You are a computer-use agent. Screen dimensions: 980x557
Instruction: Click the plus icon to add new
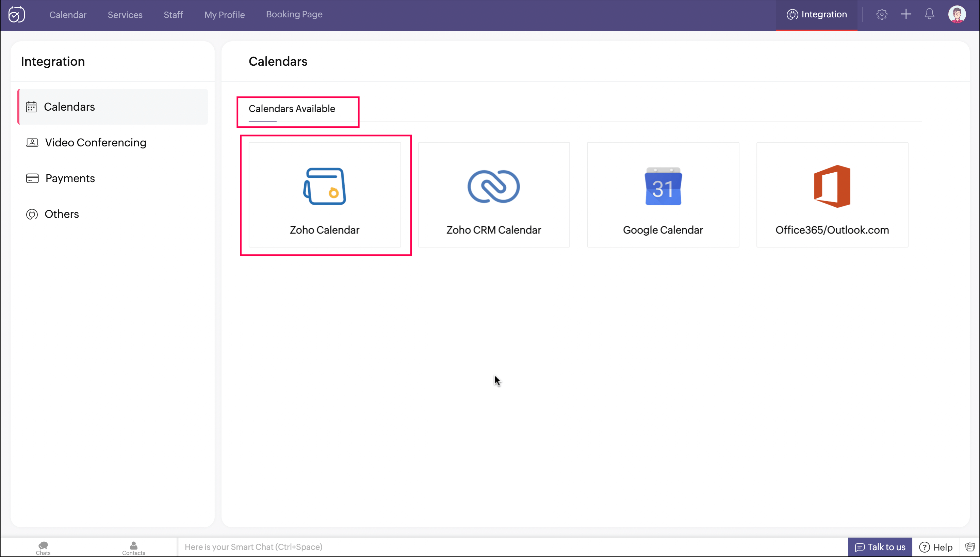click(x=905, y=15)
